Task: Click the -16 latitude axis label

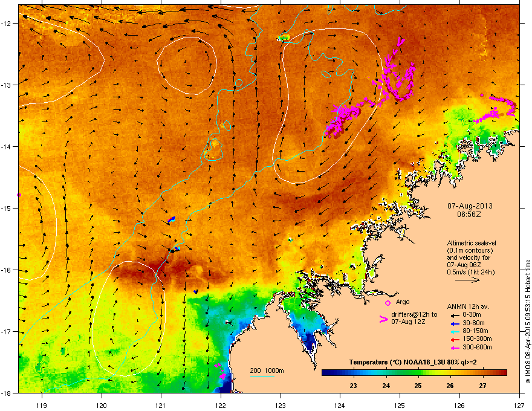Action: pyautogui.click(x=6, y=270)
